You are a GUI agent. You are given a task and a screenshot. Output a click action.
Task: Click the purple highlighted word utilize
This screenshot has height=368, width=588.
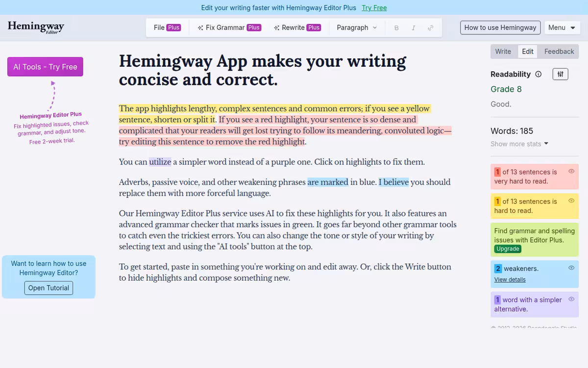[x=160, y=162]
